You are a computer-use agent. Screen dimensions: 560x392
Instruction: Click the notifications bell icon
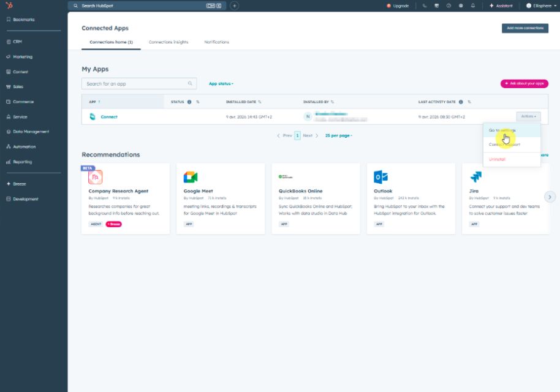pos(472,6)
